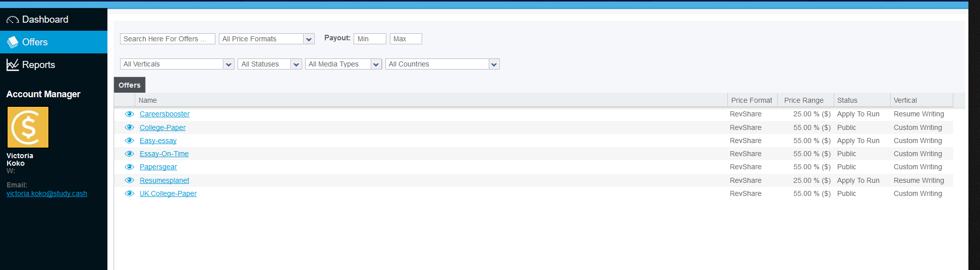This screenshot has width=980, height=270.
Task: Open the All Countries dropdown
Action: coord(442,64)
